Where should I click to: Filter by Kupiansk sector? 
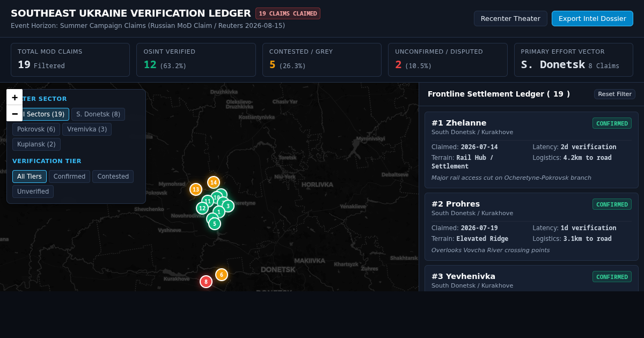36,144
